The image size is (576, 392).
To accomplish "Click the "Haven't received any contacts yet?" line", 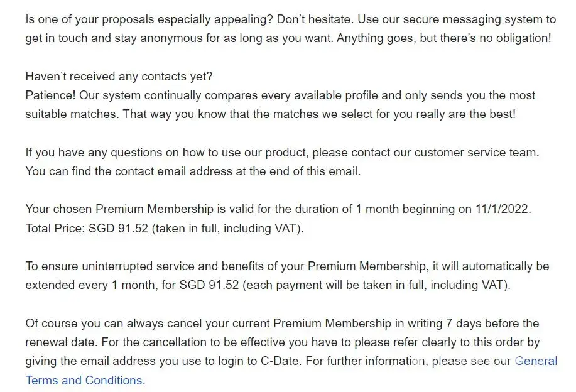I will 119,76.
